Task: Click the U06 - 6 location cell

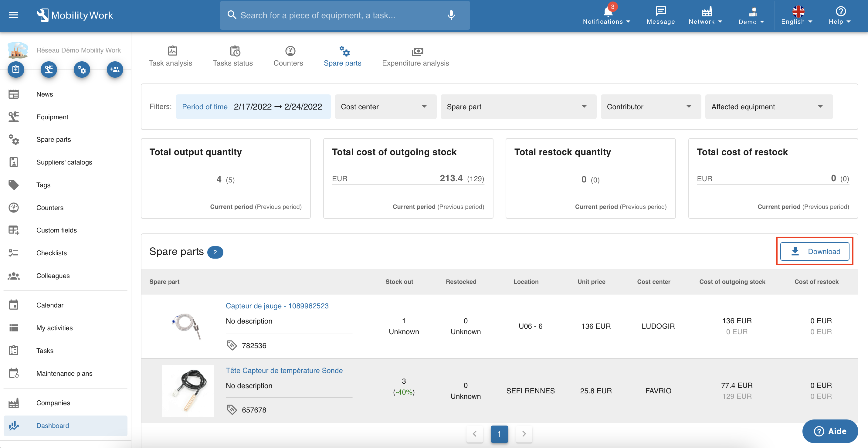Action: pos(531,326)
